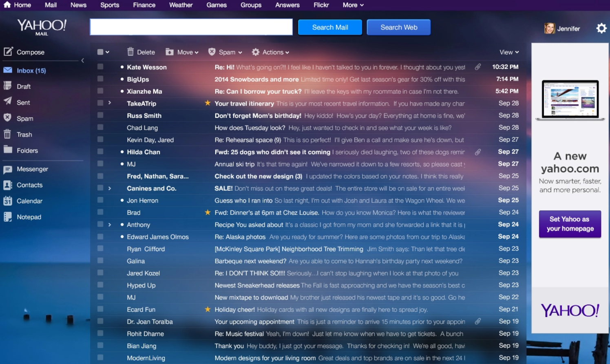This screenshot has width=610, height=364.
Task: Expand the Anthony conversation chevron
Action: [110, 224]
